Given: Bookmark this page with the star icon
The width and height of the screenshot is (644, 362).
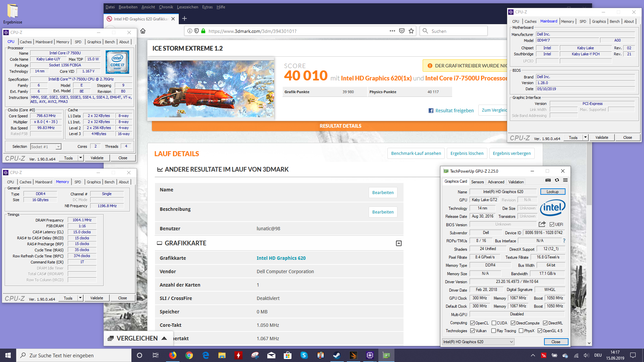Looking at the screenshot, I should point(411,31).
